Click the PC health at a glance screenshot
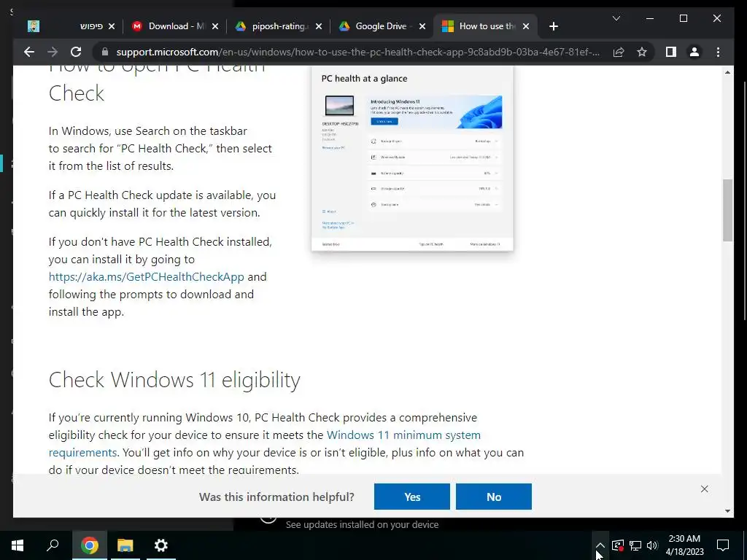 pos(413,158)
